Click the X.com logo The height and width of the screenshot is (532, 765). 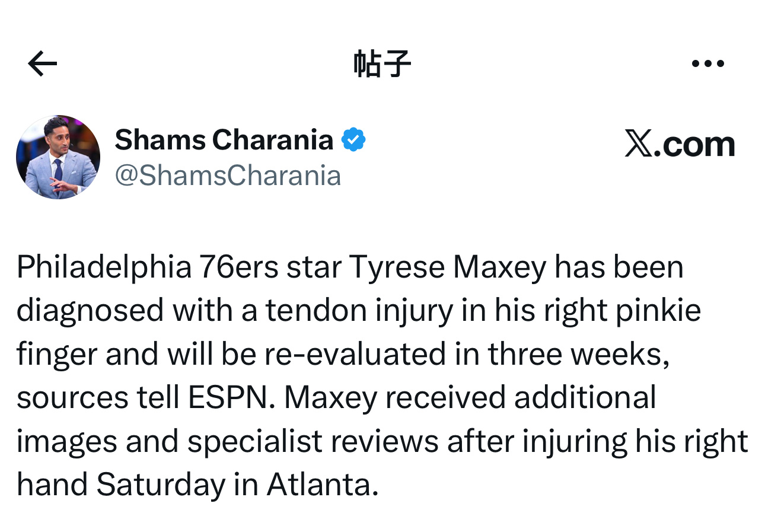(x=680, y=142)
